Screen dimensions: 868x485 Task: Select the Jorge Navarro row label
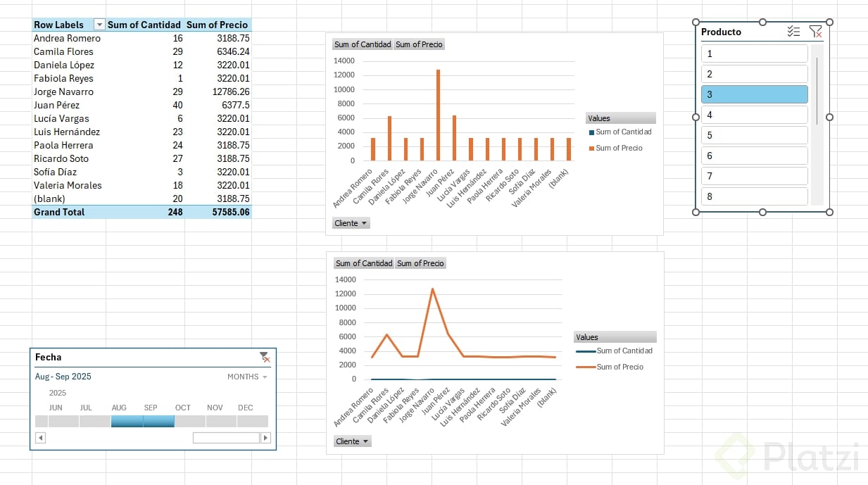(63, 92)
